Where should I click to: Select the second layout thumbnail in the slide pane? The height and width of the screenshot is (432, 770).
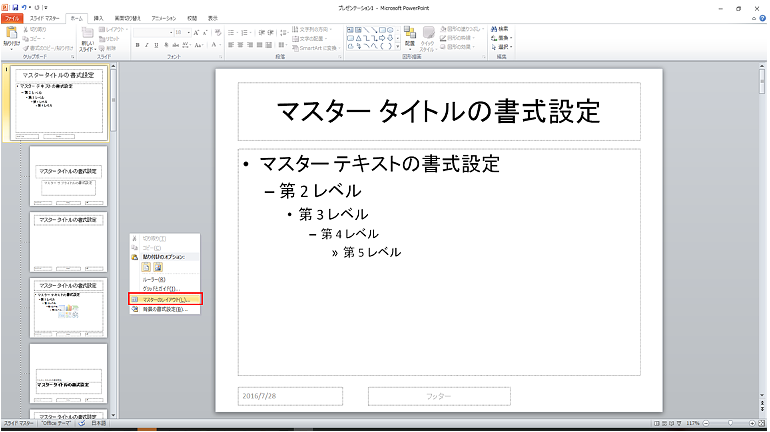(x=67, y=177)
